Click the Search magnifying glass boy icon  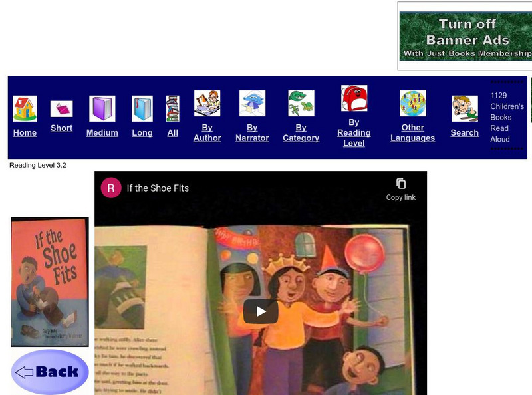click(465, 108)
